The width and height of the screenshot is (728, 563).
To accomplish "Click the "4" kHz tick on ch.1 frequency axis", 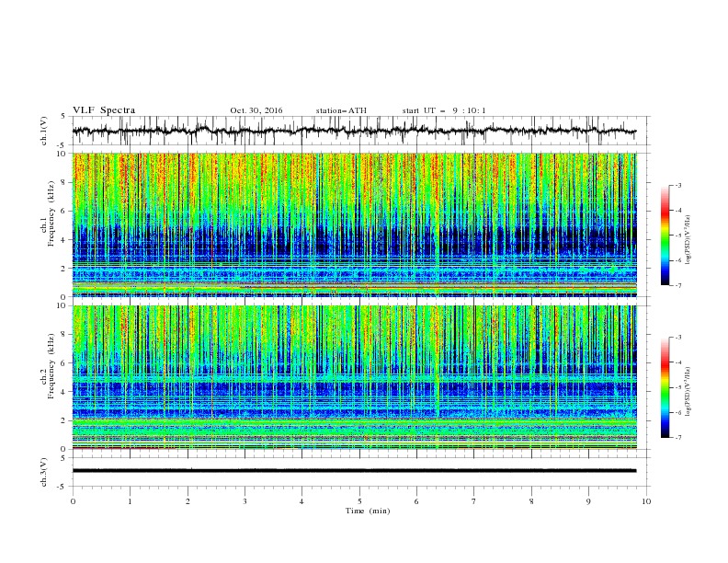I will coord(65,240).
